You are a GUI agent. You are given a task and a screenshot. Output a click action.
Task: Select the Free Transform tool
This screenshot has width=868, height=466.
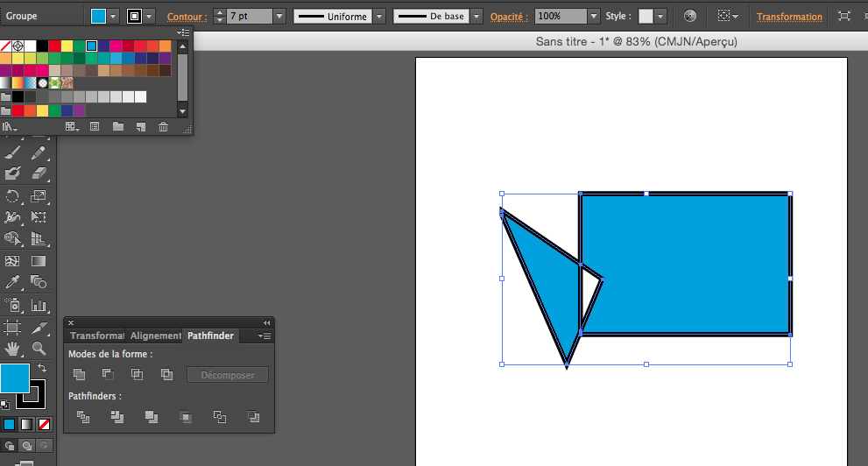coord(39,217)
